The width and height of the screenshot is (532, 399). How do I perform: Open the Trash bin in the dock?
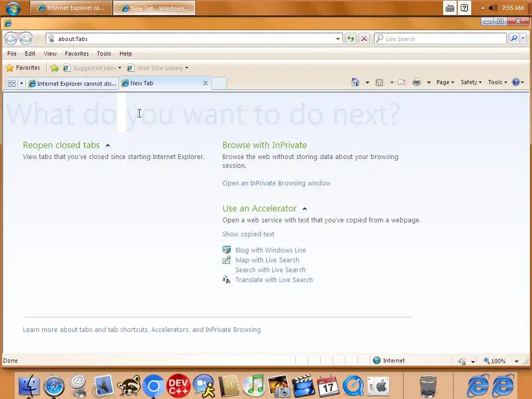(x=428, y=386)
